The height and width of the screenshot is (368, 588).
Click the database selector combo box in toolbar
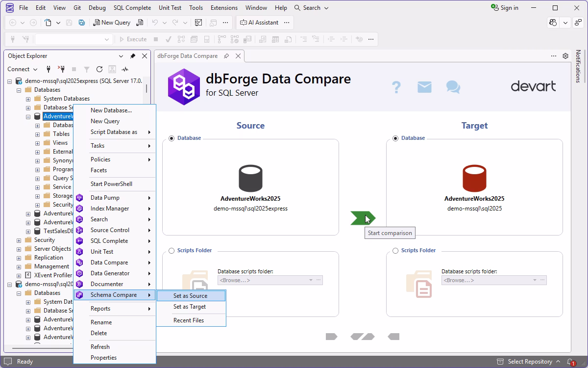(73, 39)
